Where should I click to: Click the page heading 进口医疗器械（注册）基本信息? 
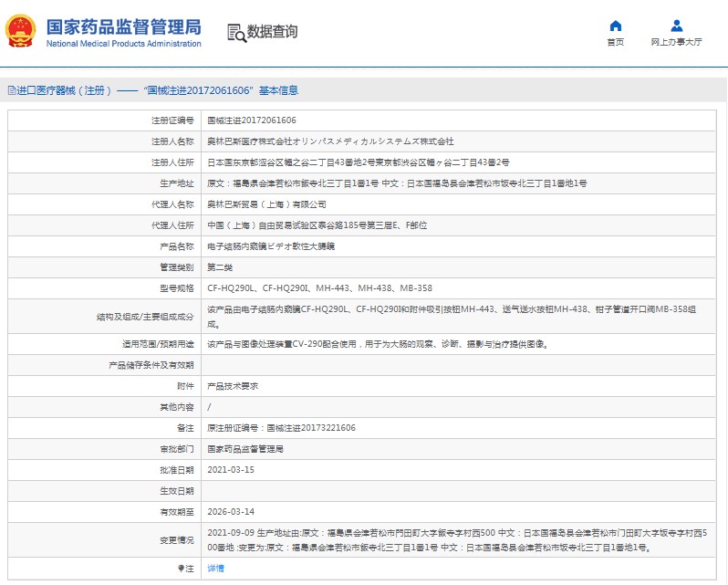(158, 90)
